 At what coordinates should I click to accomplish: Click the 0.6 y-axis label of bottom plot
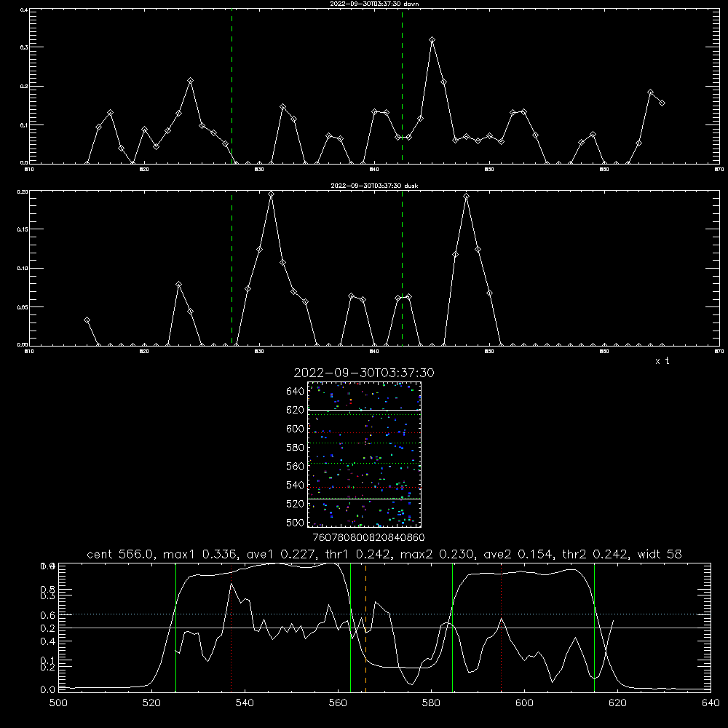click(48, 615)
